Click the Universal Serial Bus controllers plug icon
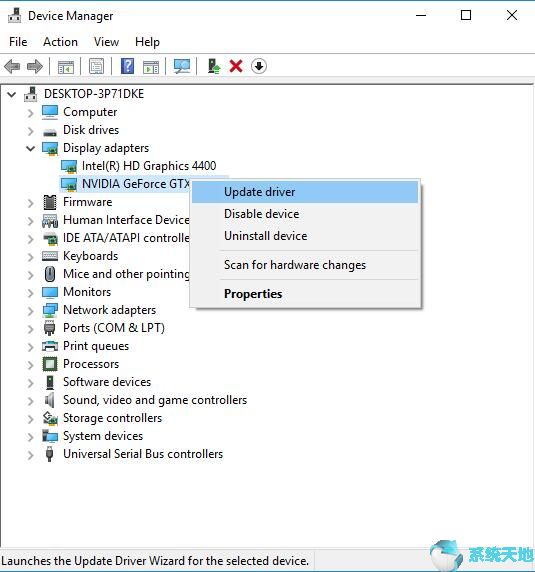This screenshot has width=535, height=572. (50, 454)
